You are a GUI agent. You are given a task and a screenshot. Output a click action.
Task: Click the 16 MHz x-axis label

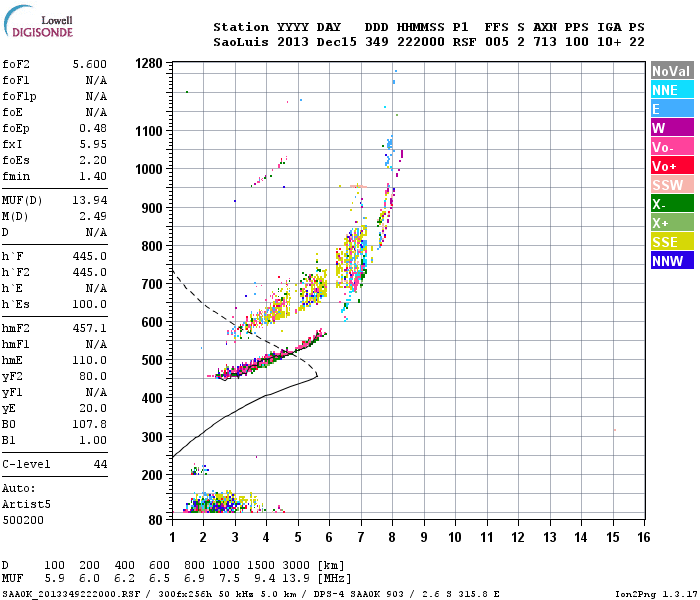click(643, 537)
